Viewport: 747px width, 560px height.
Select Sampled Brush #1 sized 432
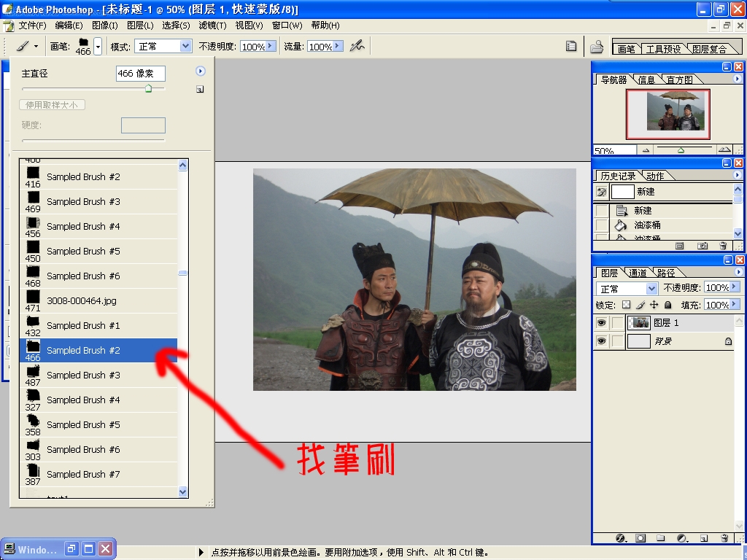tap(98, 325)
